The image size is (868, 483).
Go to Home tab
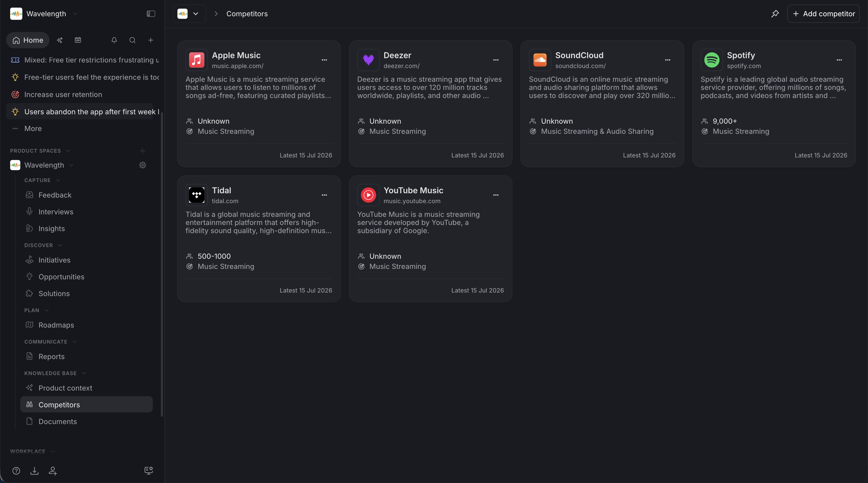pos(28,40)
